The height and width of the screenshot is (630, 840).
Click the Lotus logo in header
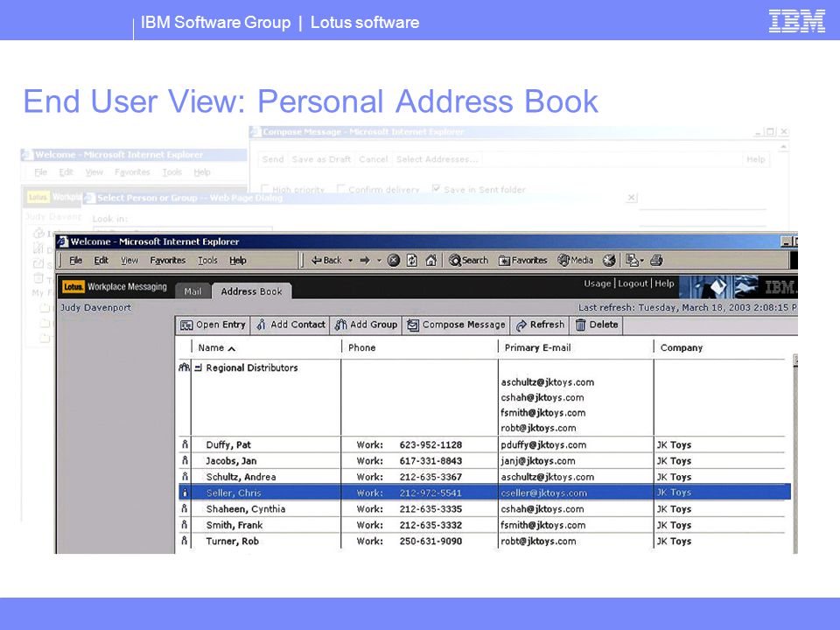click(73, 287)
